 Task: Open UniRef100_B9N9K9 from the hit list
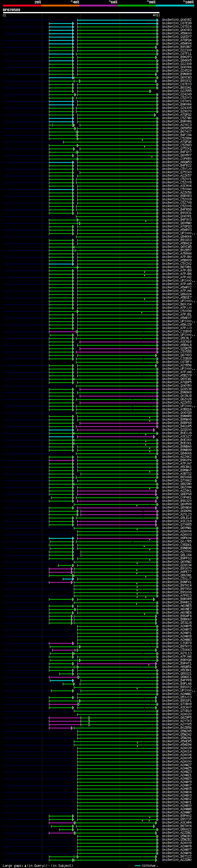click(x=177, y=74)
